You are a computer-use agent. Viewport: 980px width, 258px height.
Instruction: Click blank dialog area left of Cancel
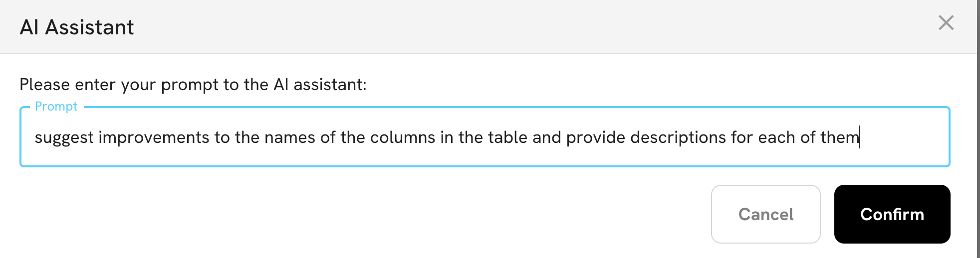click(349, 214)
